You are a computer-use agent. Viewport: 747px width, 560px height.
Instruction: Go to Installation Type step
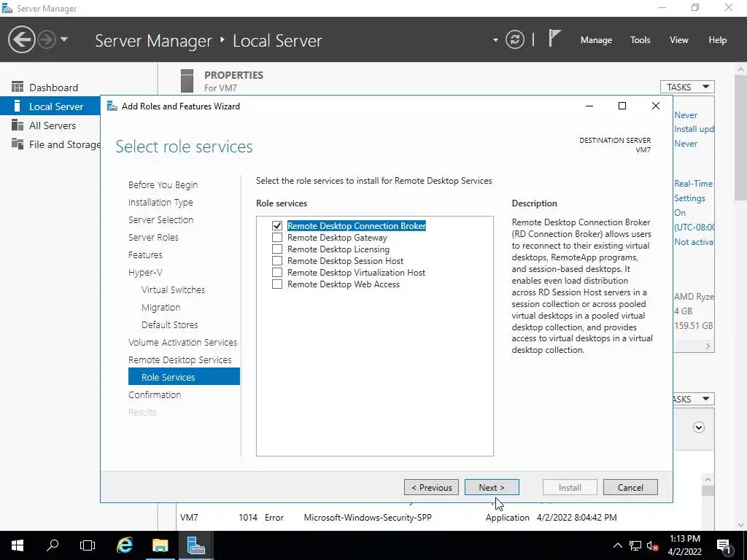pos(160,203)
